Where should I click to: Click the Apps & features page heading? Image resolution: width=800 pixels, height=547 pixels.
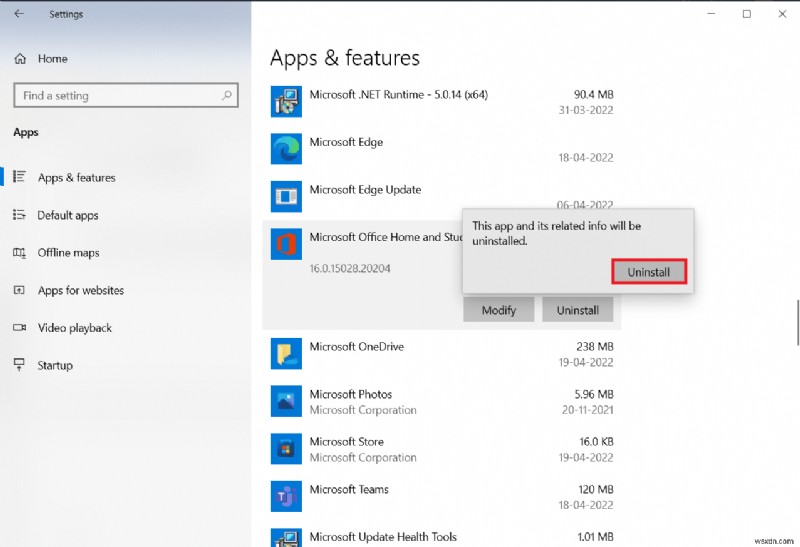point(345,58)
